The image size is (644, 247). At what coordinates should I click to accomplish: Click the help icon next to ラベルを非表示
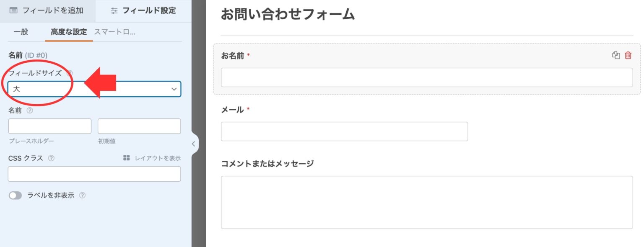pyautogui.click(x=83, y=195)
